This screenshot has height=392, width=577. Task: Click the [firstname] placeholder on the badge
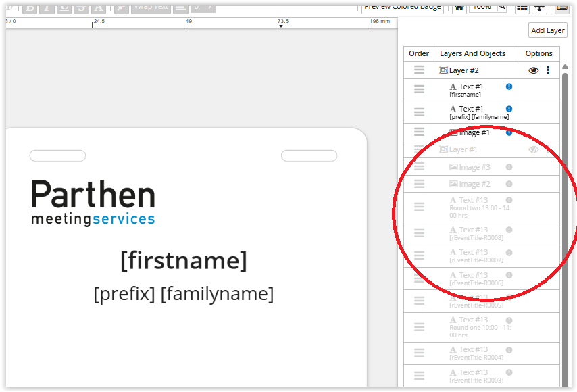184,260
